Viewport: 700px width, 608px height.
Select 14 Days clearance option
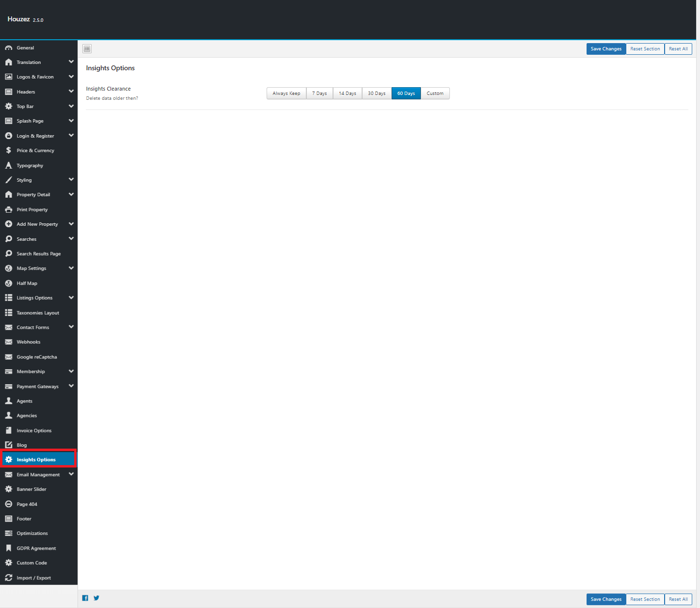tap(348, 94)
